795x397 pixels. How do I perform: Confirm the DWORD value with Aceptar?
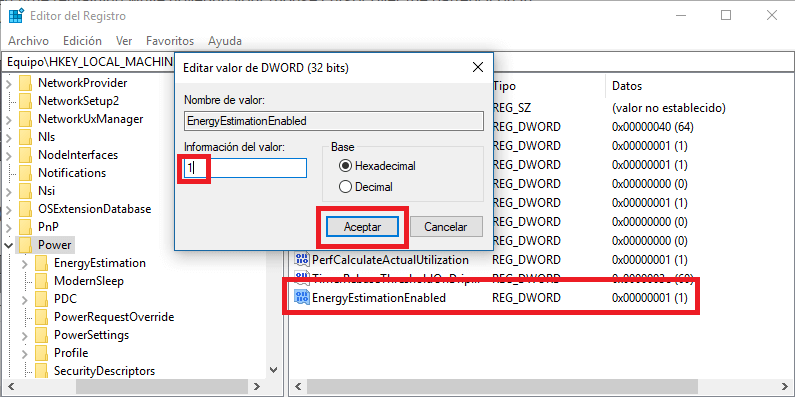pos(362,227)
